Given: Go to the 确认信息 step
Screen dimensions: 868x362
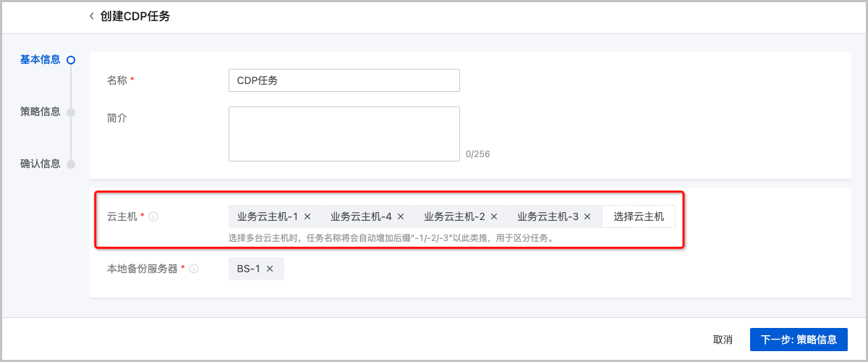Looking at the screenshot, I should click(41, 164).
